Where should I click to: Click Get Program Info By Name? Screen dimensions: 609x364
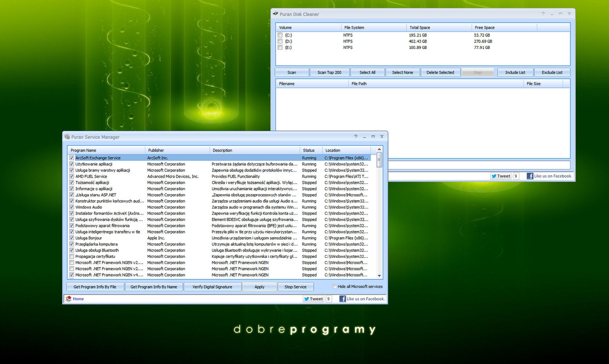click(x=154, y=287)
